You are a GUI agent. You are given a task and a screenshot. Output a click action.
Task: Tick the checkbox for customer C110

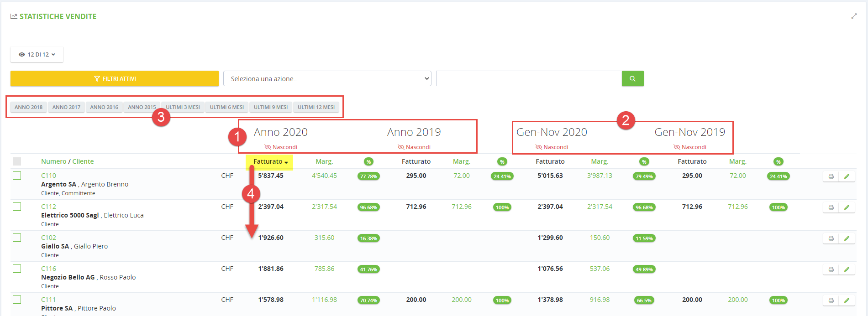(17, 176)
